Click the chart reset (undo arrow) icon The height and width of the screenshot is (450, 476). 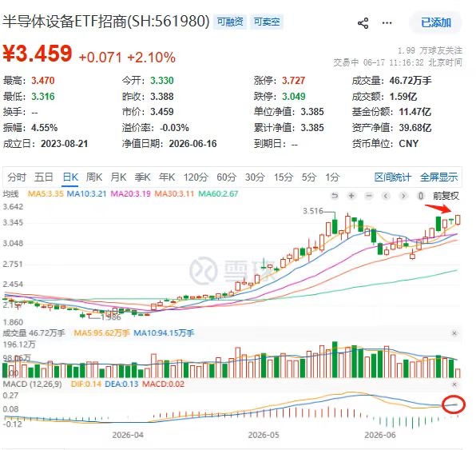tap(335, 196)
